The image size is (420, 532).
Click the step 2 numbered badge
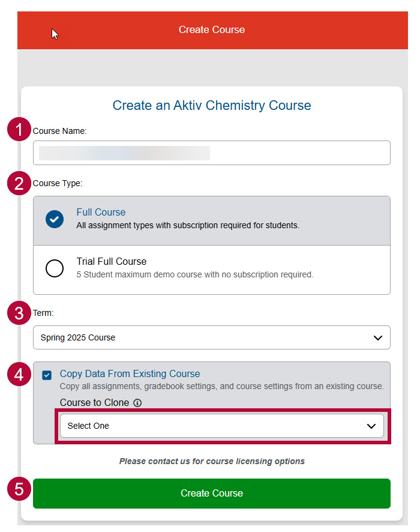coord(19,183)
